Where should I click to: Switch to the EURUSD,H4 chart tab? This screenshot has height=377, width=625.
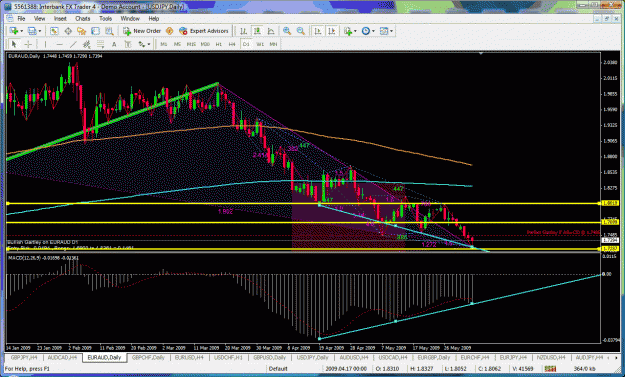189,358
